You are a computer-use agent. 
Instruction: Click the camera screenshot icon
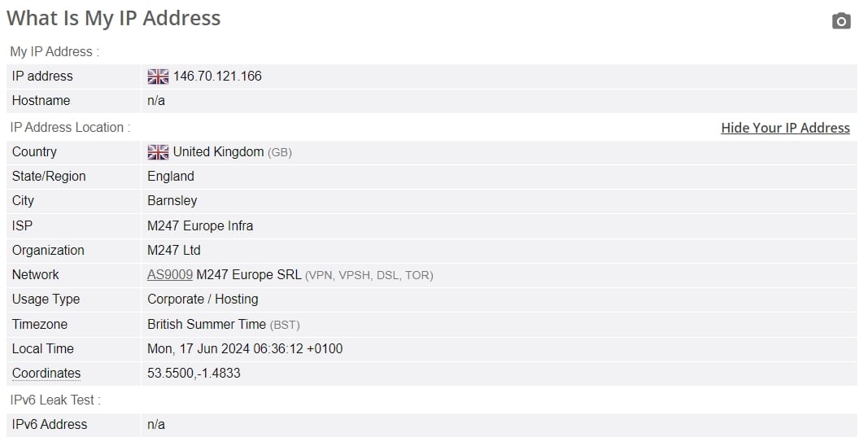(x=841, y=21)
